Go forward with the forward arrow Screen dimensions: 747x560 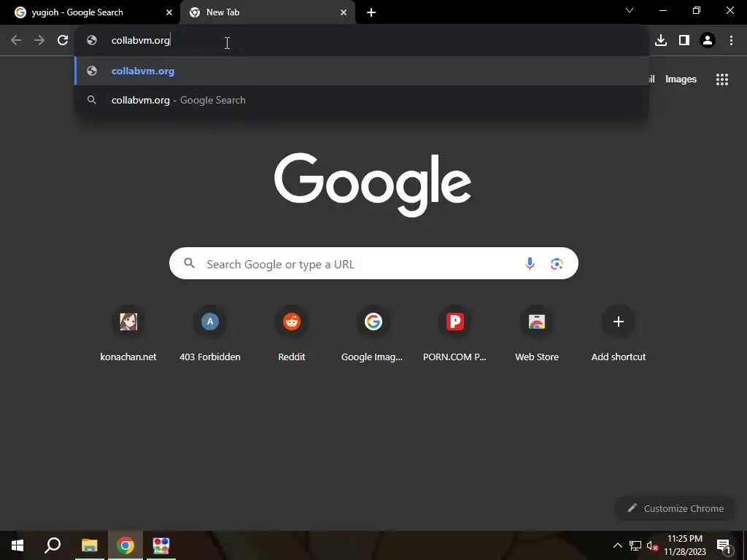point(39,40)
